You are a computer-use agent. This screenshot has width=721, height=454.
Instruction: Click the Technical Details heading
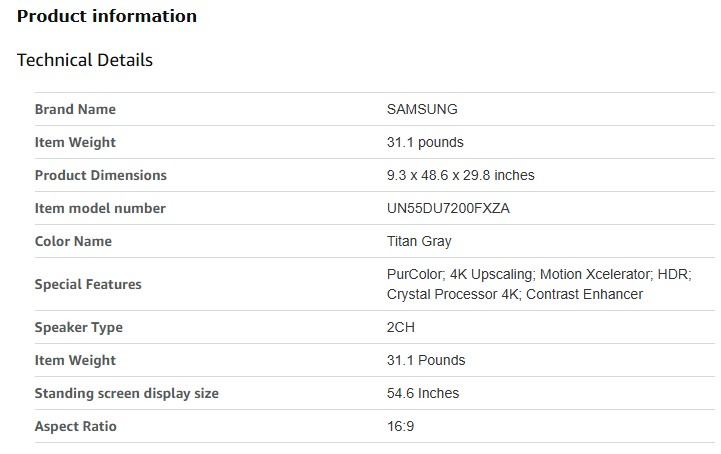[x=85, y=60]
